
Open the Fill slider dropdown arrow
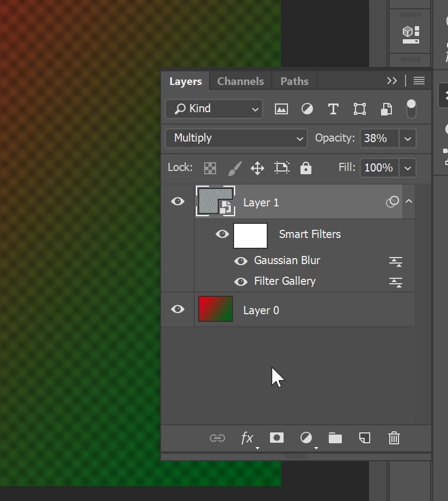[x=408, y=168]
